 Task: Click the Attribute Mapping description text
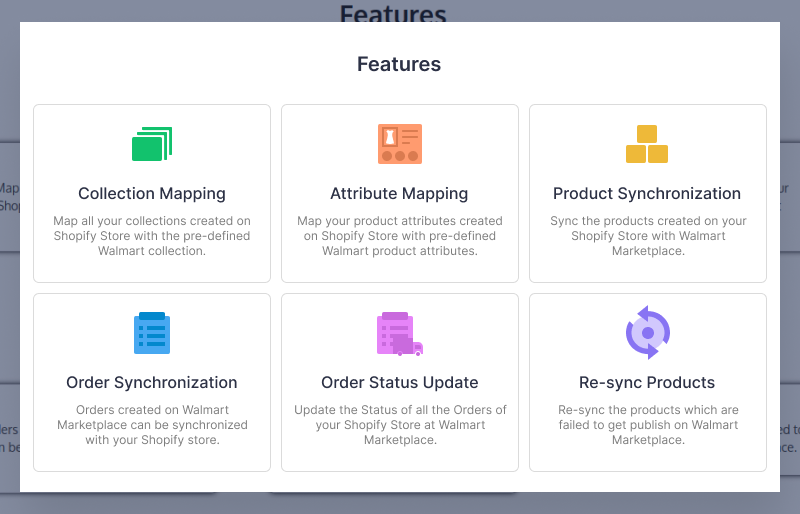coord(400,236)
